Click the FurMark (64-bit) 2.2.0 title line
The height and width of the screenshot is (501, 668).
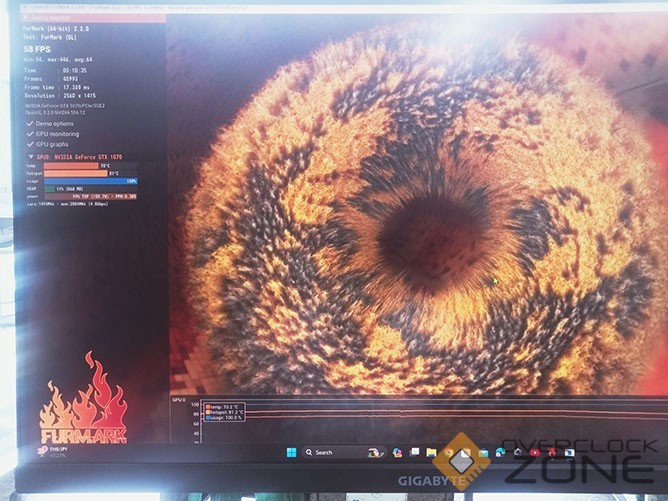click(x=56, y=29)
